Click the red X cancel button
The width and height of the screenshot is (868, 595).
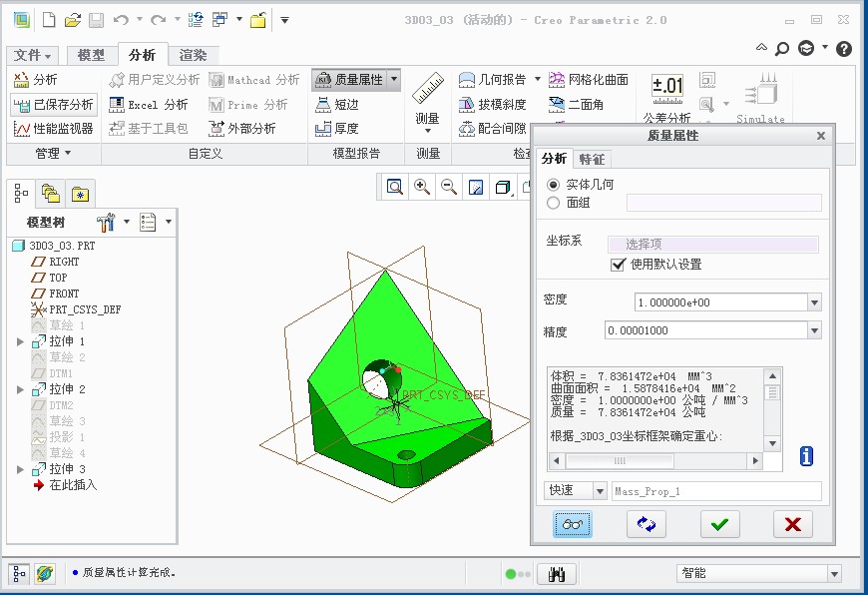coord(792,524)
